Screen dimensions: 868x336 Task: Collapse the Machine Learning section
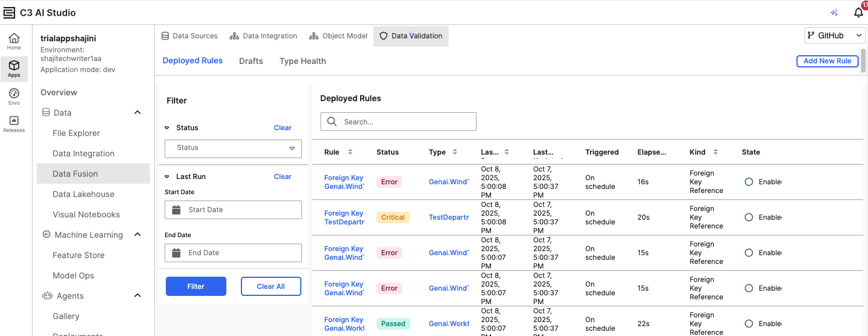pyautogui.click(x=137, y=235)
